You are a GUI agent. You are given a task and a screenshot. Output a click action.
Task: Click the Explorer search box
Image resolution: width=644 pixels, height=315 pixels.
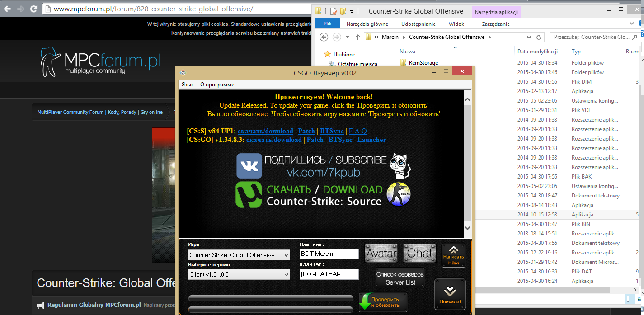coord(595,37)
